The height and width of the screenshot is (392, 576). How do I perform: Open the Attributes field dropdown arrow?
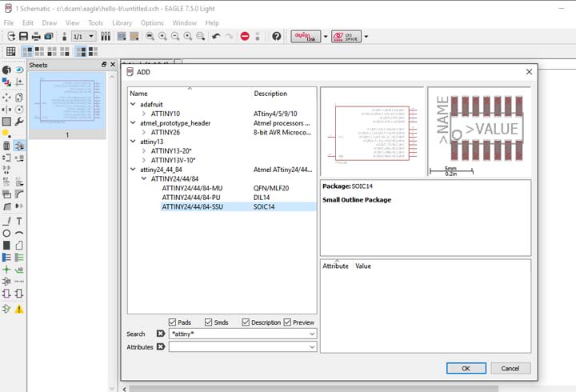pyautogui.click(x=312, y=347)
